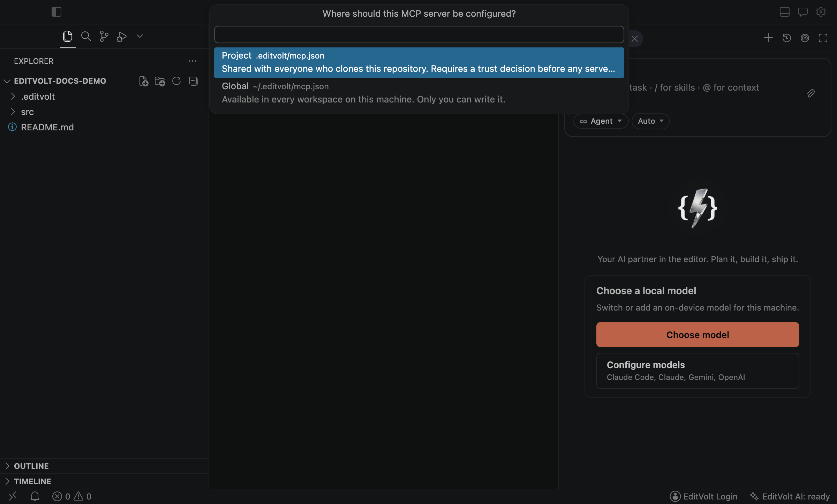Image resolution: width=837 pixels, height=504 pixels.
Task: Maximize the chat panel
Action: [823, 38]
